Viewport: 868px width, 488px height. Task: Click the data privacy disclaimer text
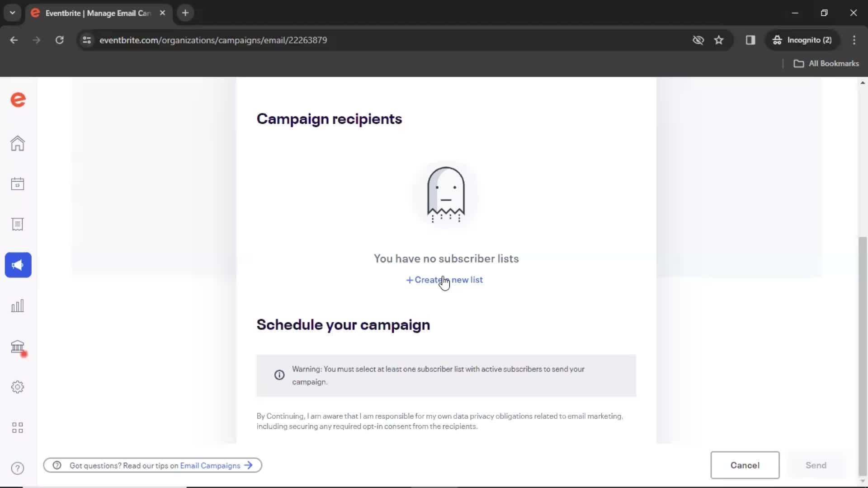pos(440,421)
